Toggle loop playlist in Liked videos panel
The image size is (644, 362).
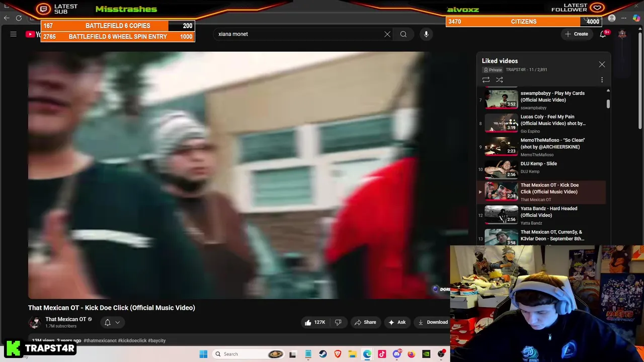[x=486, y=80]
